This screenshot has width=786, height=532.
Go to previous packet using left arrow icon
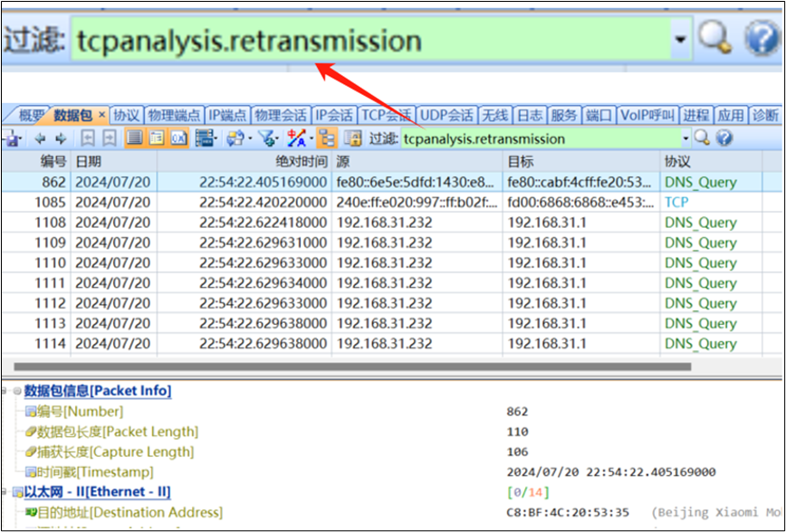coord(40,138)
